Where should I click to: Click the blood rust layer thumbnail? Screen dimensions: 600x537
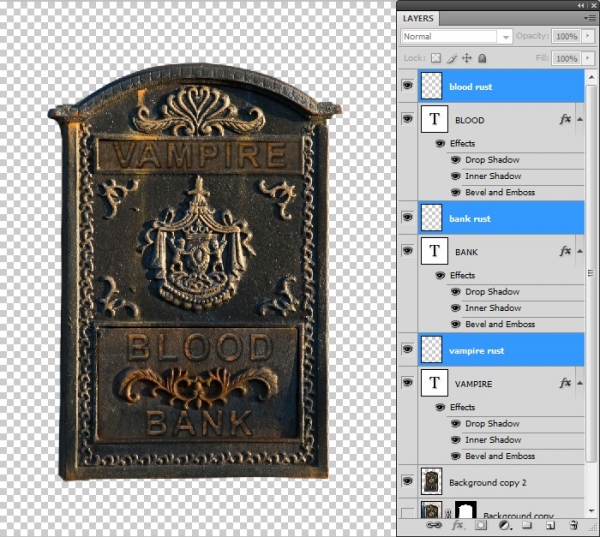tap(431, 86)
